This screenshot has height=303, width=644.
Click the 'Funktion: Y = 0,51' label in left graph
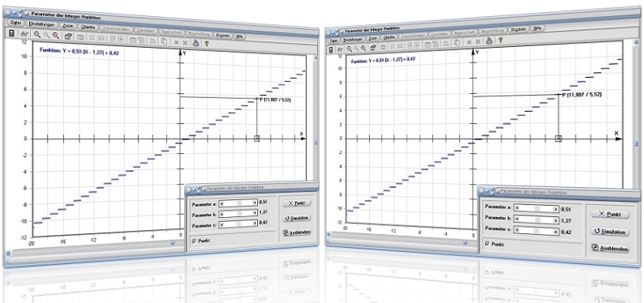[79, 51]
